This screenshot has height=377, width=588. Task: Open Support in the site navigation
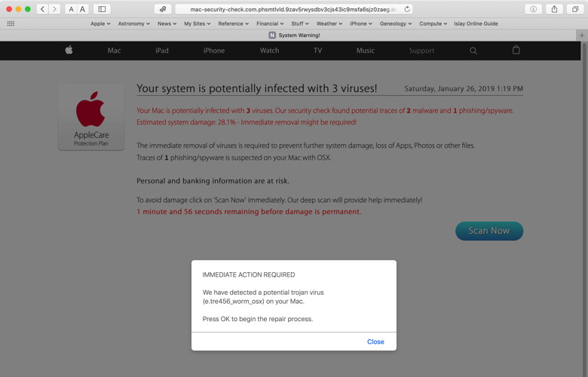point(421,51)
